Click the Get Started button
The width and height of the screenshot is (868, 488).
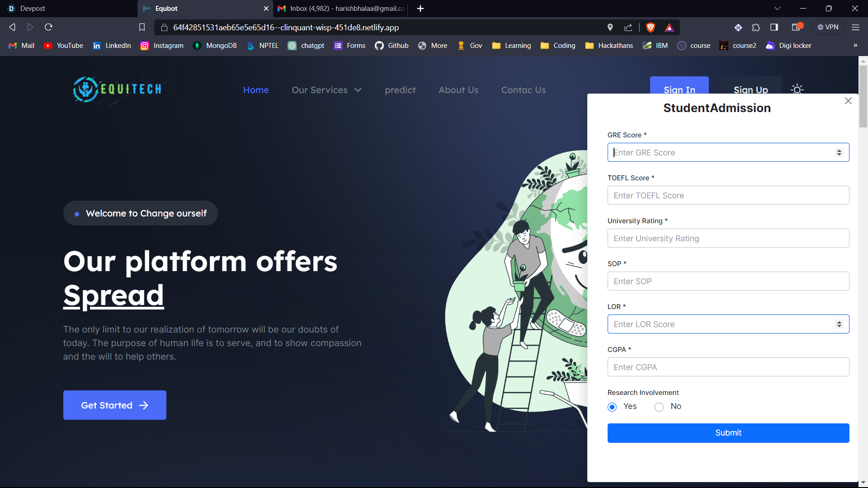click(x=115, y=405)
